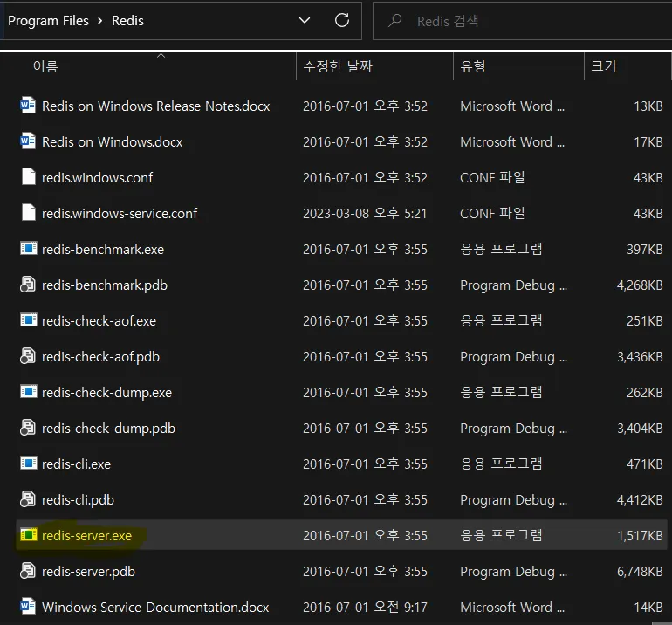Select the file name redis.windows.conf
672x625 pixels.
pyautogui.click(x=97, y=177)
